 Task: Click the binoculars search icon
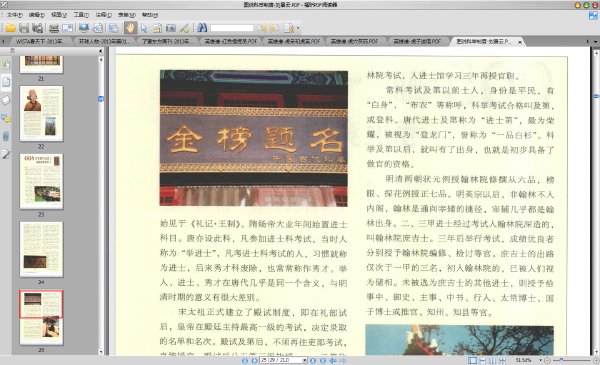(202, 28)
